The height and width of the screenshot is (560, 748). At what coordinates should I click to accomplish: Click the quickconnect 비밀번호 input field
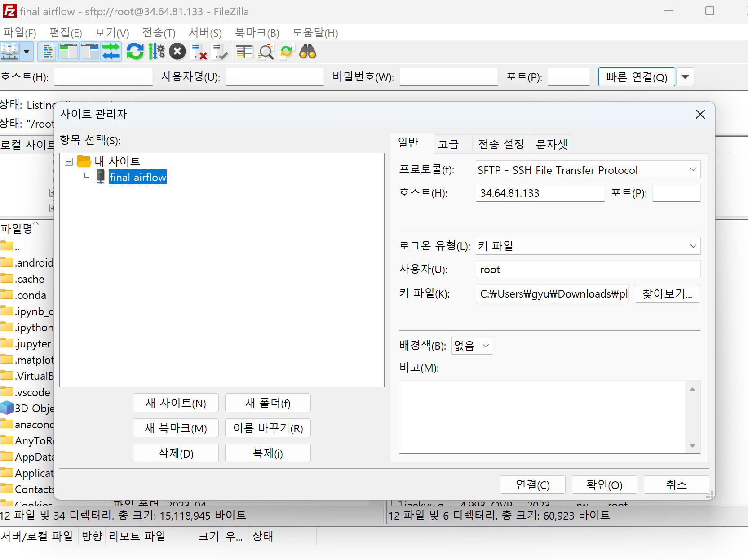[449, 77]
